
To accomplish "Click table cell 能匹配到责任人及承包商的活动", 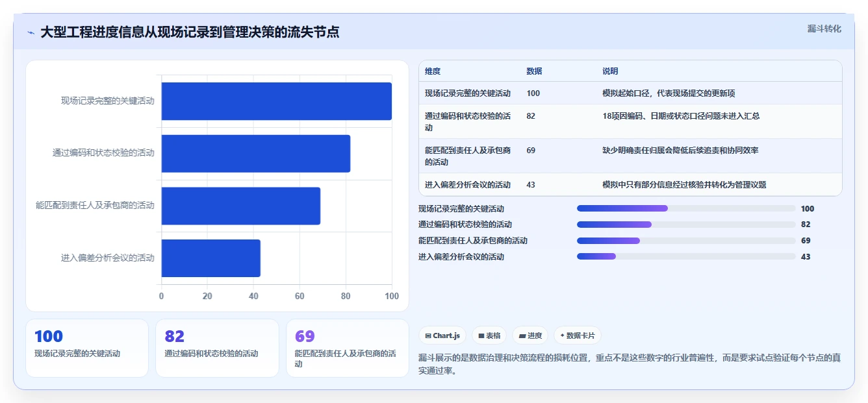I will (468, 156).
